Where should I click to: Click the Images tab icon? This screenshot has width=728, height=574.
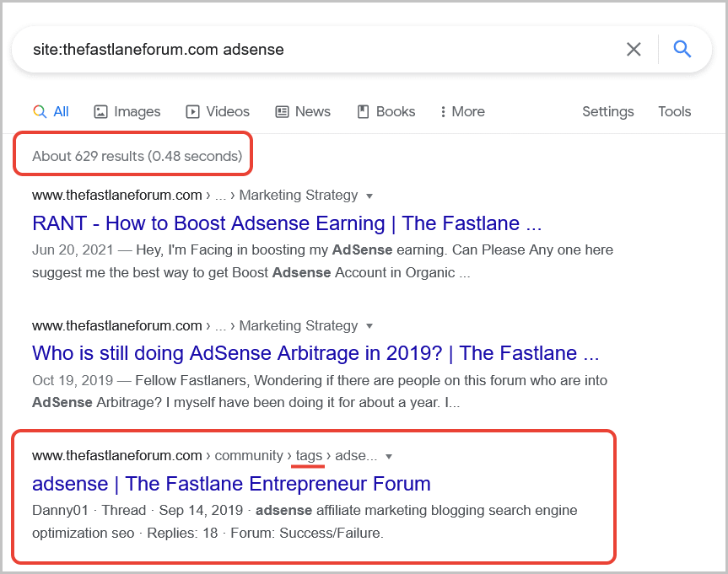coord(100,112)
